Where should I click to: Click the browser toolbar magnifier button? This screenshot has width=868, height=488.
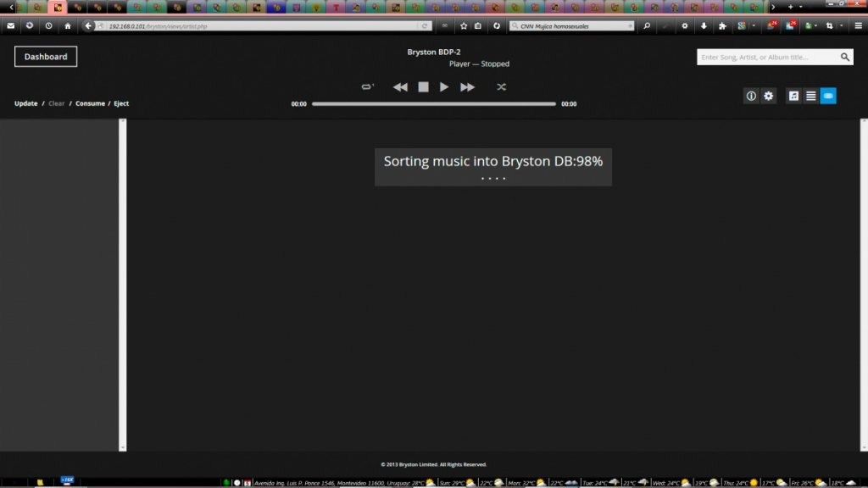647,26
